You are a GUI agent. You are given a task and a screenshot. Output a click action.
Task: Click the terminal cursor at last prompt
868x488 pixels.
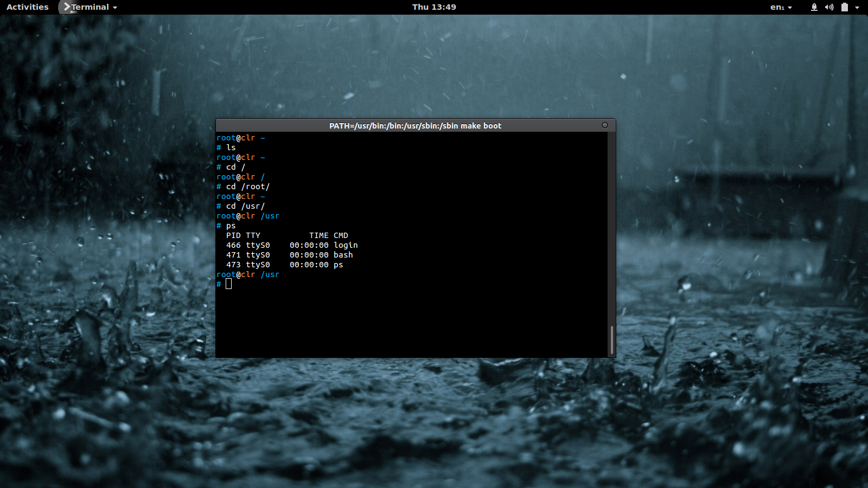click(228, 284)
